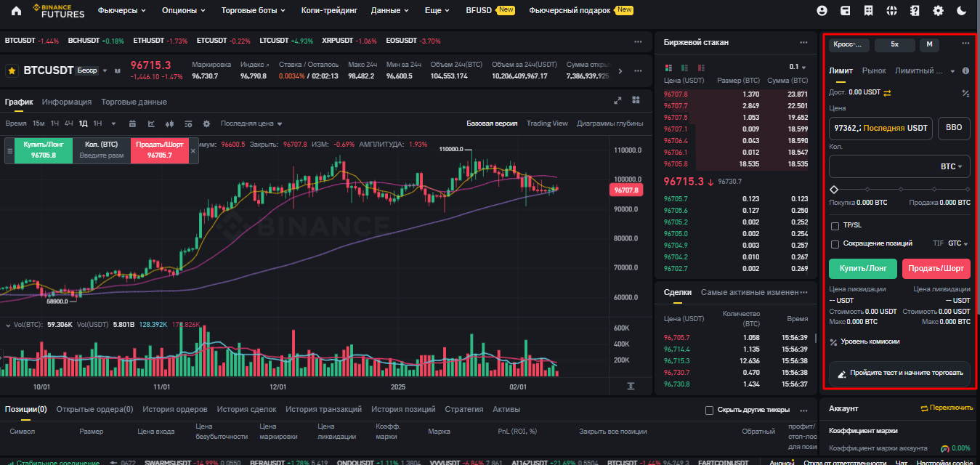Viewport: 980px width, 465px height.
Task: Click the transfer arrows next to available USDT
Action: pos(887,92)
